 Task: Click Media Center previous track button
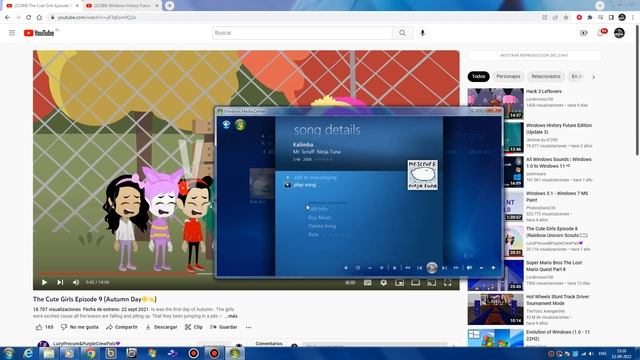point(419,268)
